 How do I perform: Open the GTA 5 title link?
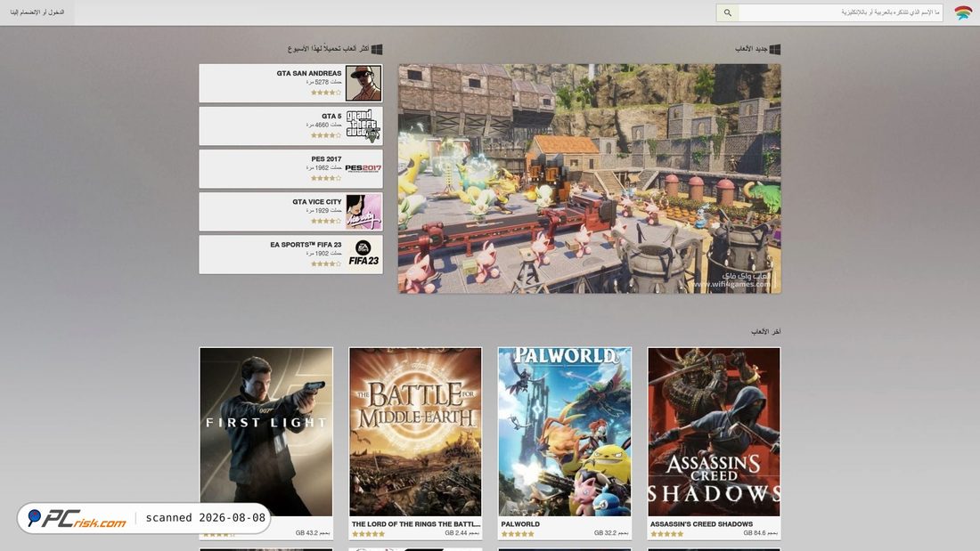tap(331, 117)
